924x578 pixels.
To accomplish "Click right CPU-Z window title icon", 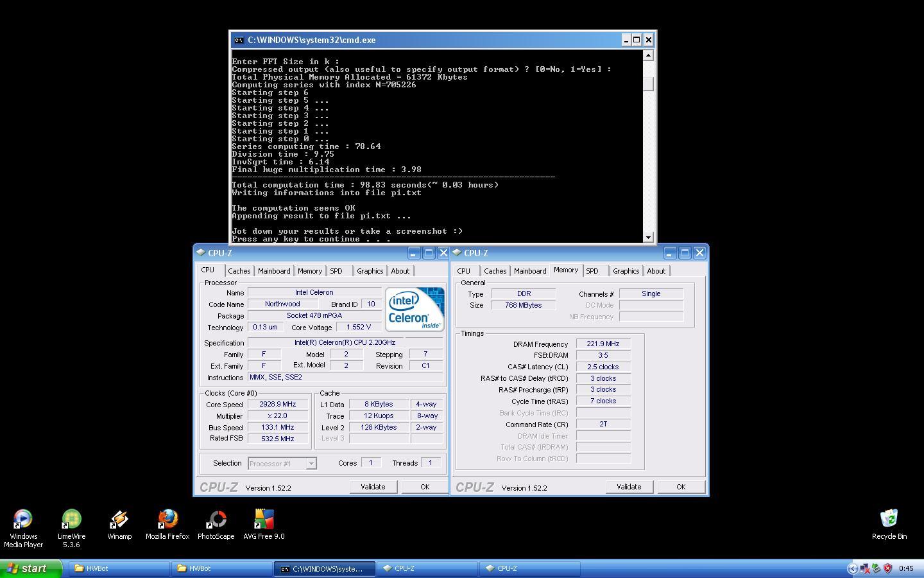I will click(x=457, y=252).
